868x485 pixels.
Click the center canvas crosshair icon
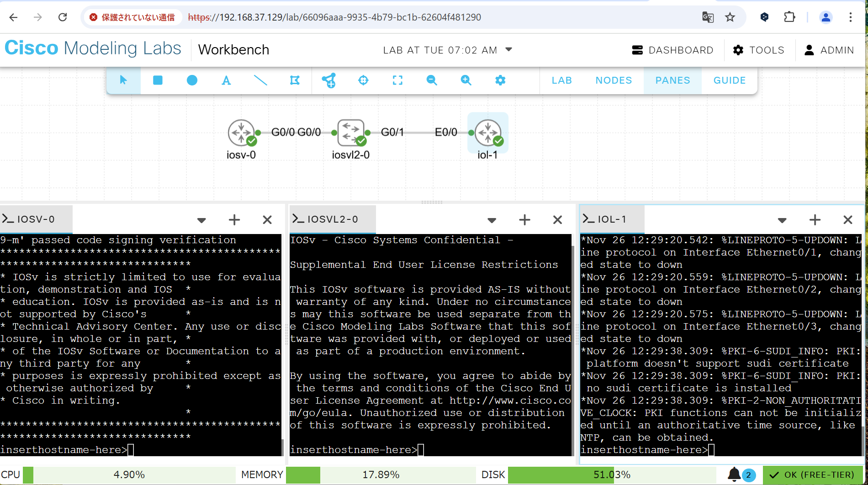[363, 80]
